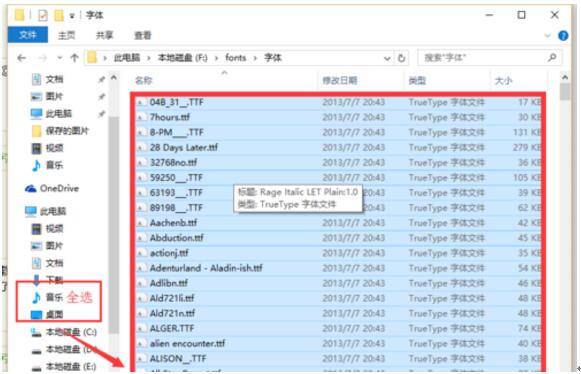Select 此电脑 in the address path
This screenshot has width=581, height=374.
[x=127, y=58]
